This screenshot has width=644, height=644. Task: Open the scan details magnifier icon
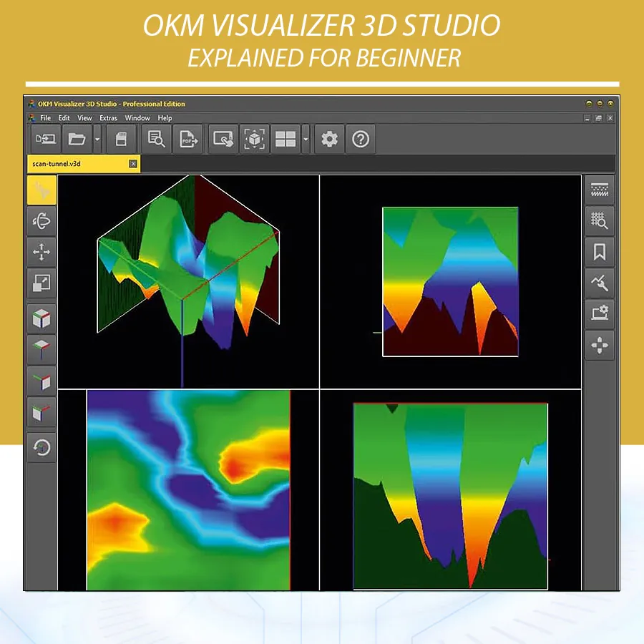[x=157, y=140]
